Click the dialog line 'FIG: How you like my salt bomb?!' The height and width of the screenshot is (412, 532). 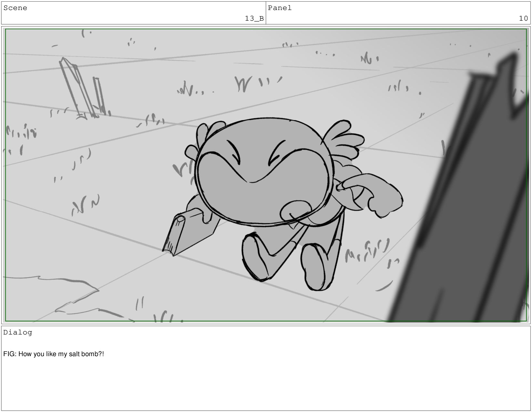click(x=54, y=354)
